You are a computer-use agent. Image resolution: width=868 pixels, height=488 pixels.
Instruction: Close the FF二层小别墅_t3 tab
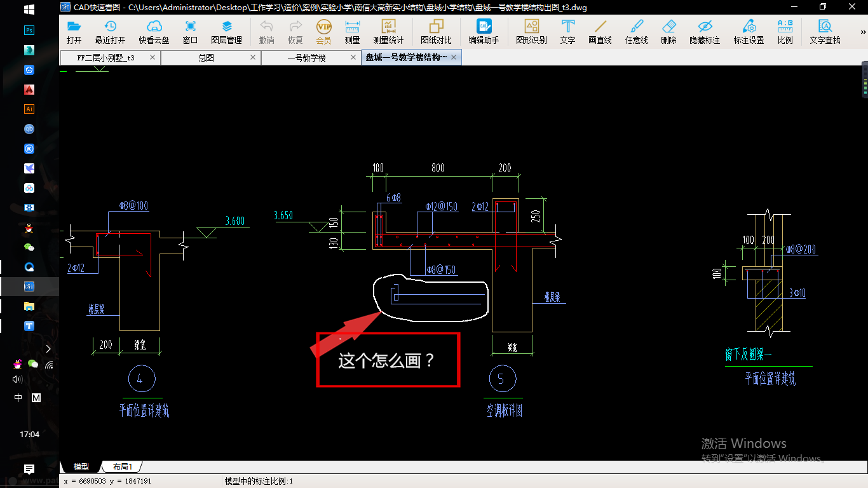tap(153, 57)
